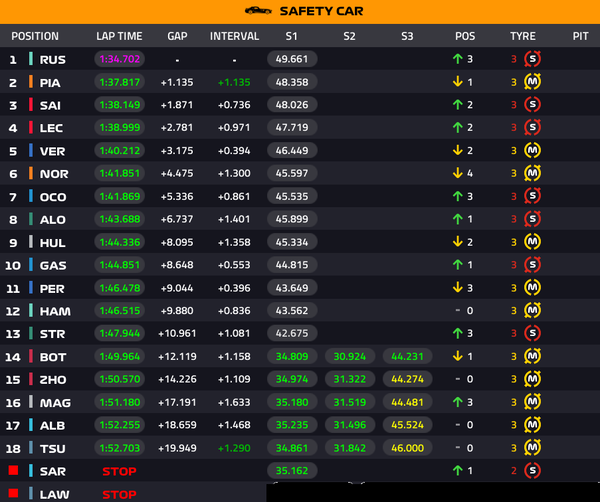Click MAG medium tyre icon

coord(532,402)
